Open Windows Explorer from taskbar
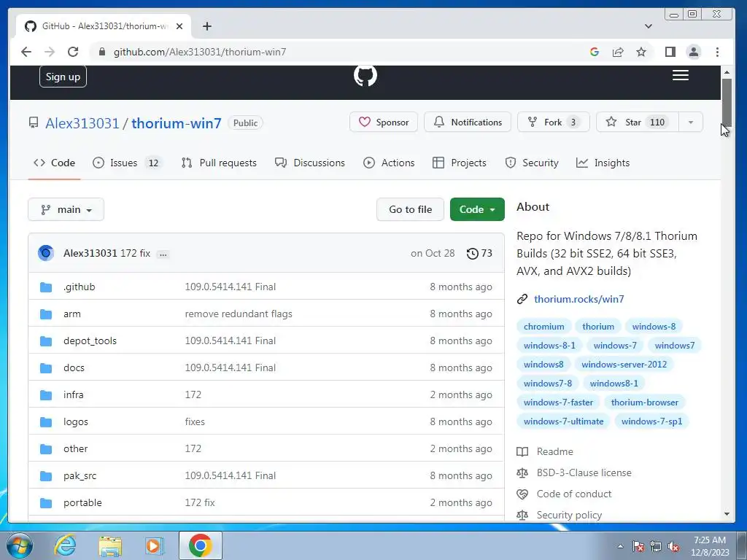 click(110, 545)
